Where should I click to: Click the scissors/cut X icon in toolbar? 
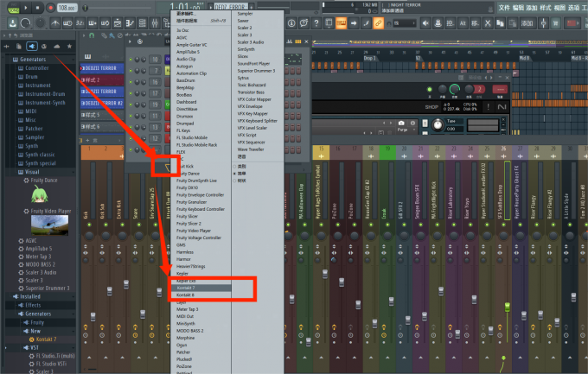(488, 23)
